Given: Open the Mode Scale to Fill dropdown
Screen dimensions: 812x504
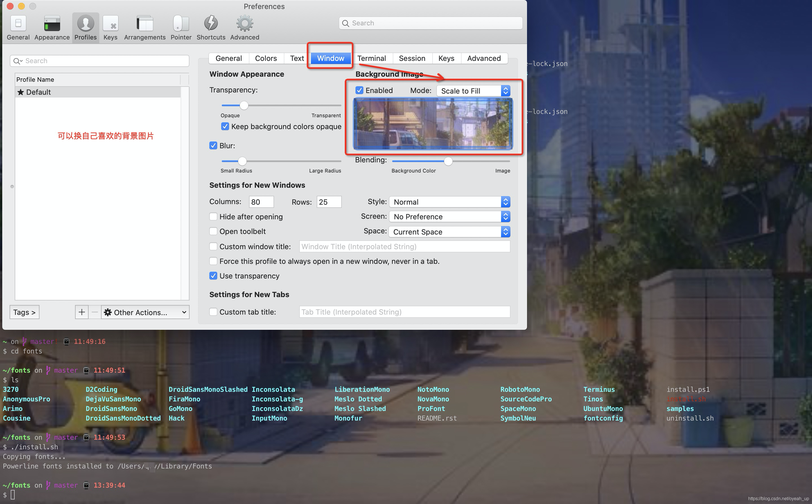Looking at the screenshot, I should tap(473, 91).
